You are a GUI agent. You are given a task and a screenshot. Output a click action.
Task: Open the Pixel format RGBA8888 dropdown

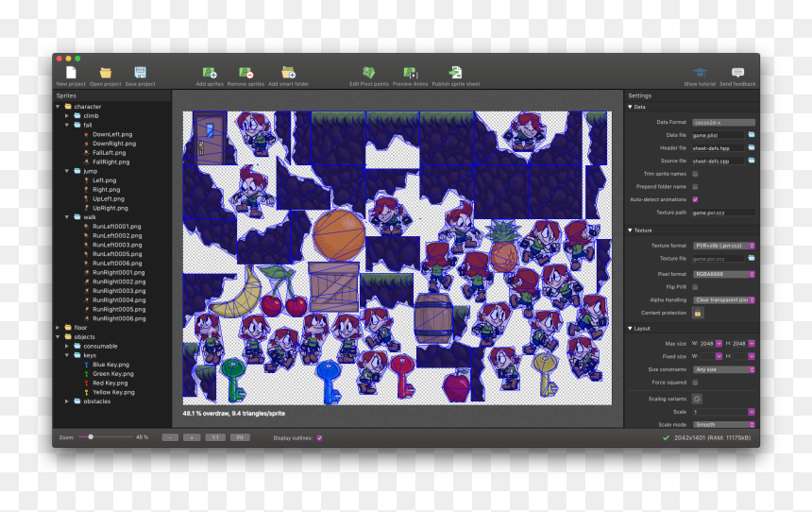[x=723, y=274]
